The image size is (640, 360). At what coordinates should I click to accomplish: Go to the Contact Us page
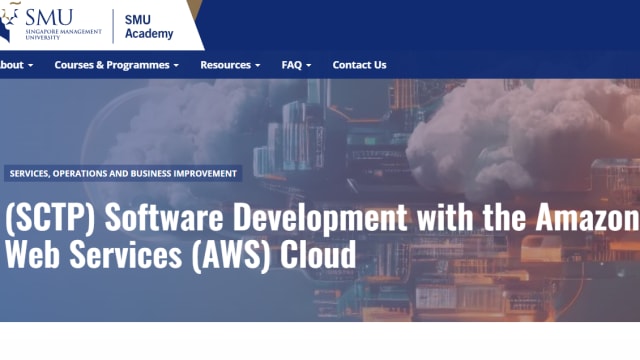(x=359, y=65)
